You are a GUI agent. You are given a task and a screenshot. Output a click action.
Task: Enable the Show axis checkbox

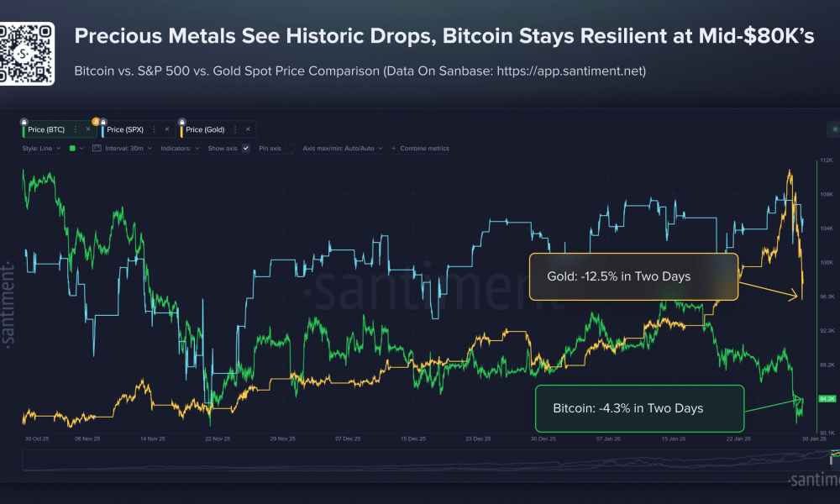(x=246, y=148)
